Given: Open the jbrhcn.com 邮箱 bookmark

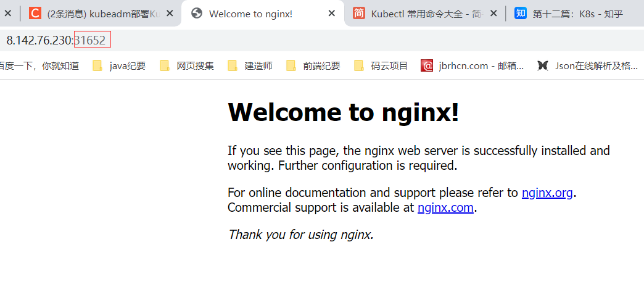Looking at the screenshot, I should (473, 66).
